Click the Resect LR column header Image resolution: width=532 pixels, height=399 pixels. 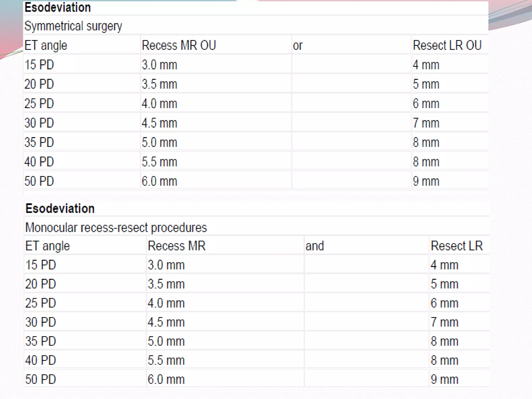pos(456,246)
